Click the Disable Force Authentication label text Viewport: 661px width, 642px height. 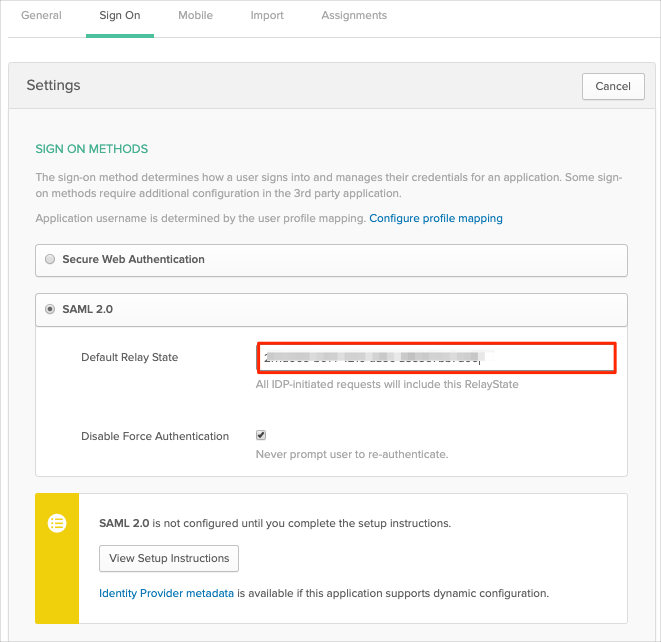click(x=155, y=436)
